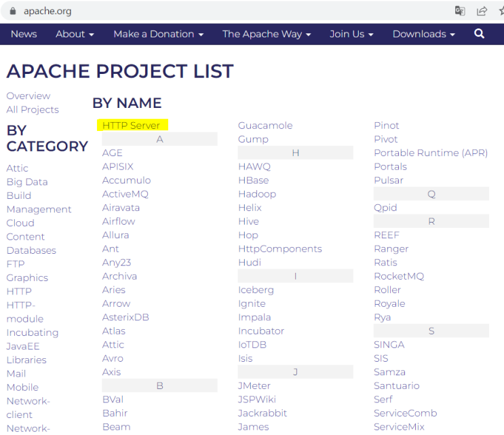Open the Portable Runtime (APR) link
Viewport: 504px width, 435px height.
[431, 153]
